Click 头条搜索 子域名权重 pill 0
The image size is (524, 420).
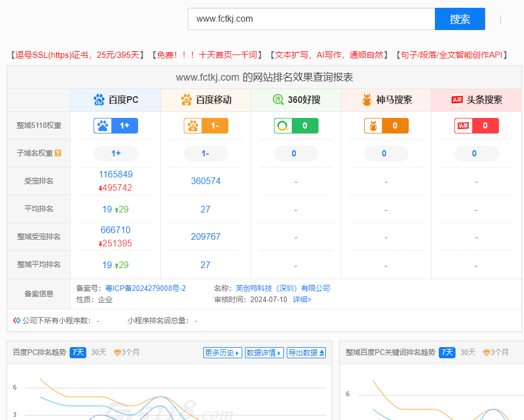[477, 154]
